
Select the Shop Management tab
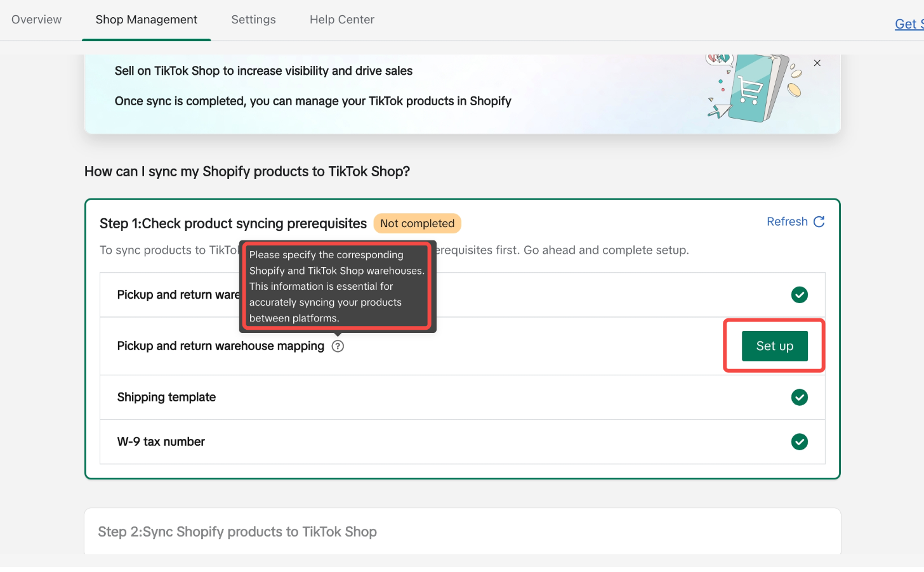pyautogui.click(x=147, y=20)
